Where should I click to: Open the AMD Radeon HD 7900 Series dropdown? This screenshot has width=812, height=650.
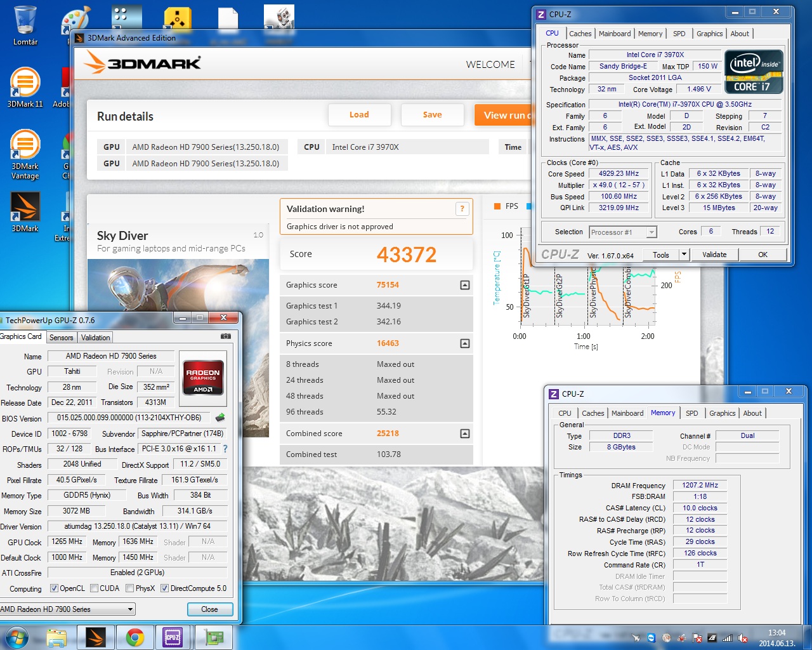(67, 609)
